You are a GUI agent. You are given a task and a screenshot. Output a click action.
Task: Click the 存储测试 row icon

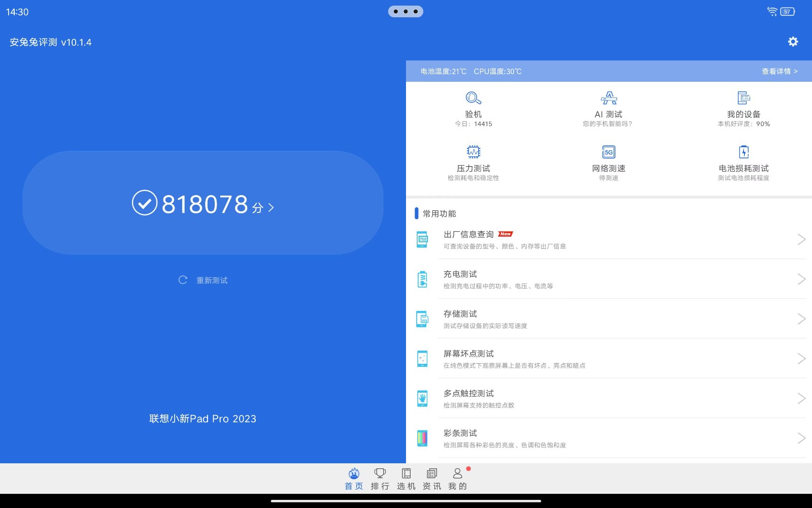[422, 319]
